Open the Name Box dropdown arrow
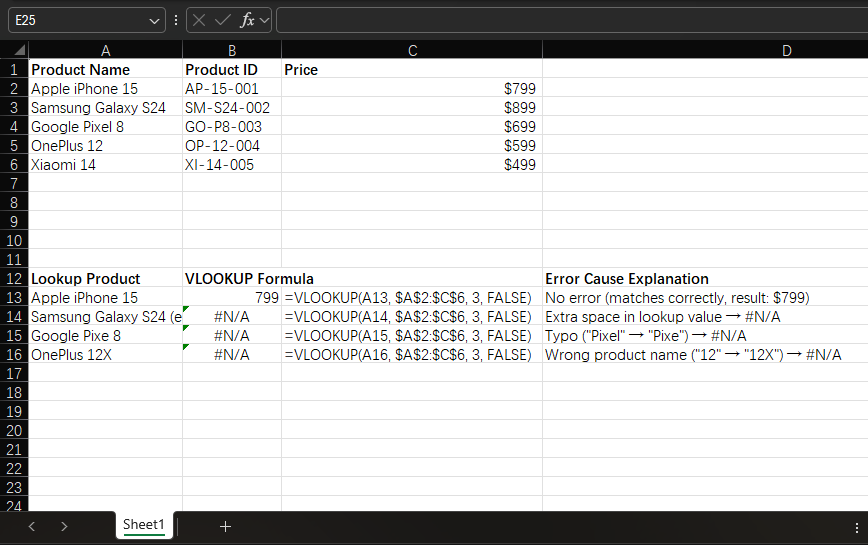This screenshot has width=868, height=545. point(154,21)
